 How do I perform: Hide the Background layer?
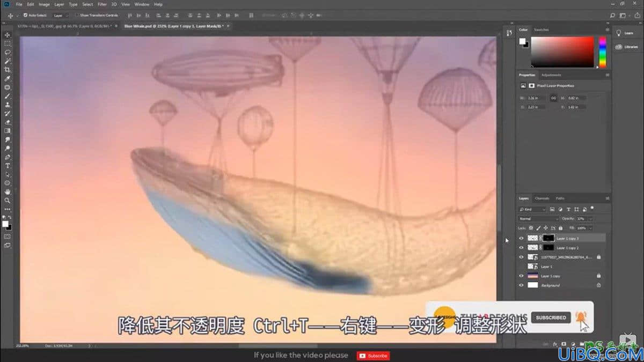click(521, 285)
